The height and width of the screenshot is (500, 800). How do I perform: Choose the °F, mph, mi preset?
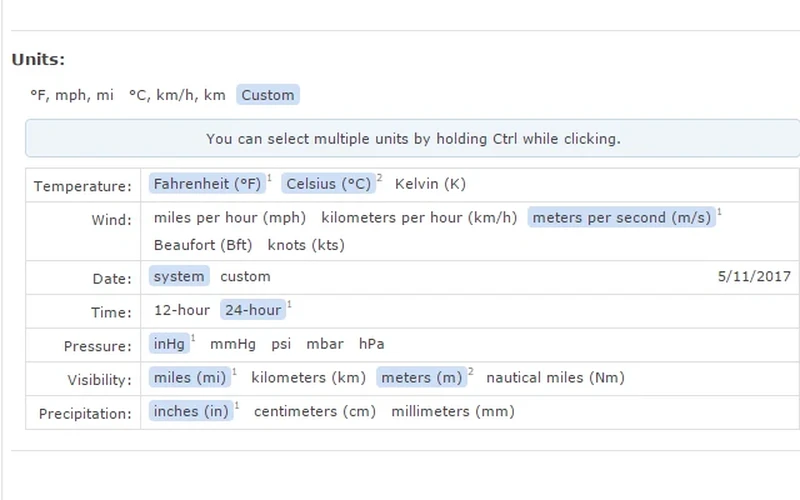[72, 95]
